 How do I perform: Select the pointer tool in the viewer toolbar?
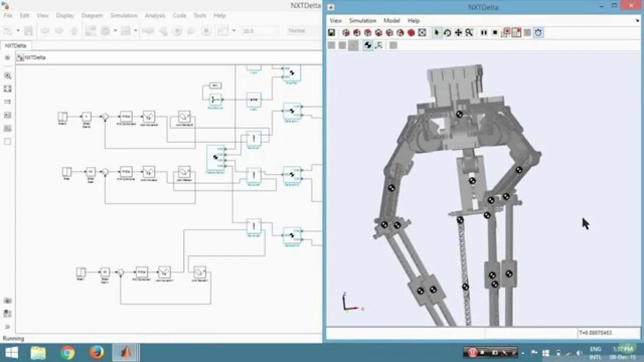pyautogui.click(x=437, y=33)
